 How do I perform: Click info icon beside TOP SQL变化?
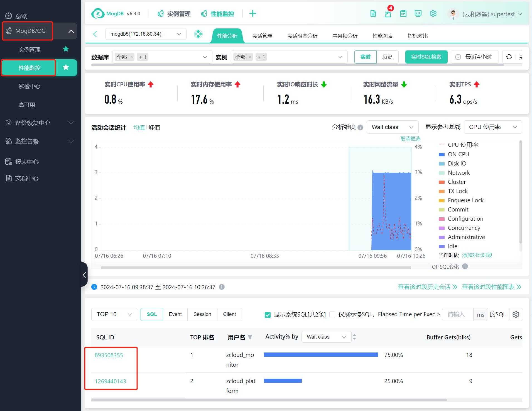point(465,266)
